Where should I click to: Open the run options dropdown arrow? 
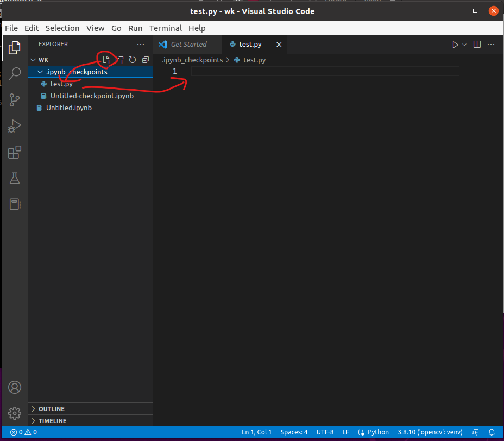(x=464, y=45)
